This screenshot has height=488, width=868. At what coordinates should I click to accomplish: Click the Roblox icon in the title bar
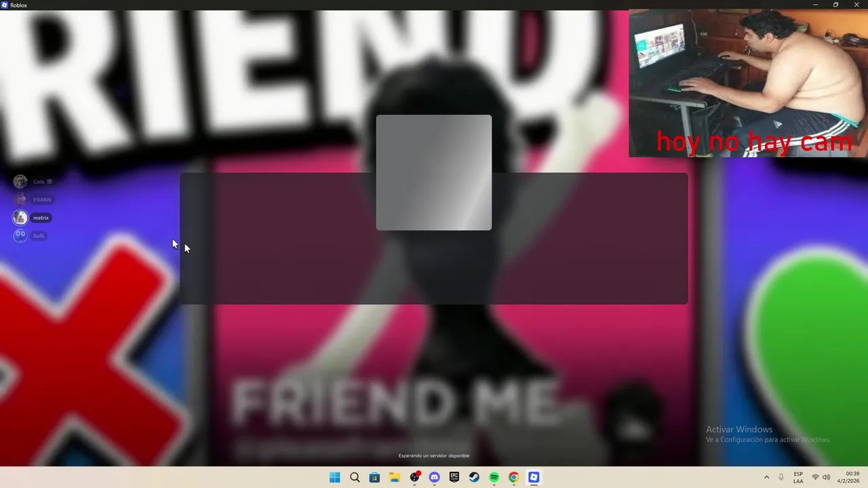click(x=5, y=5)
